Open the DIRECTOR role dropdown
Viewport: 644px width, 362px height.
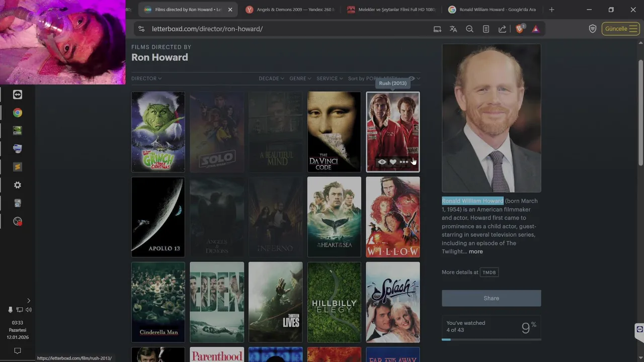click(x=146, y=78)
